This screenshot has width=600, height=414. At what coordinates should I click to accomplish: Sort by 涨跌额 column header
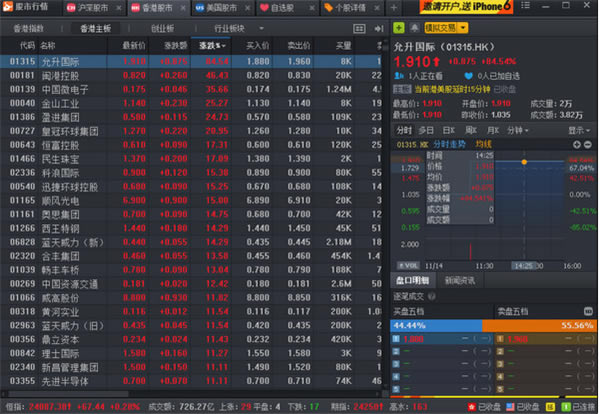(176, 46)
